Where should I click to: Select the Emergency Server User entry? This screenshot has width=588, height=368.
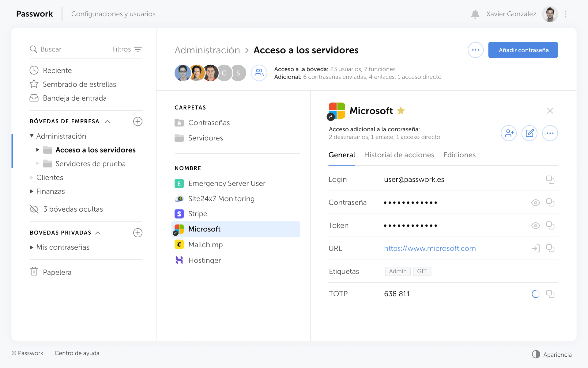[236, 183]
